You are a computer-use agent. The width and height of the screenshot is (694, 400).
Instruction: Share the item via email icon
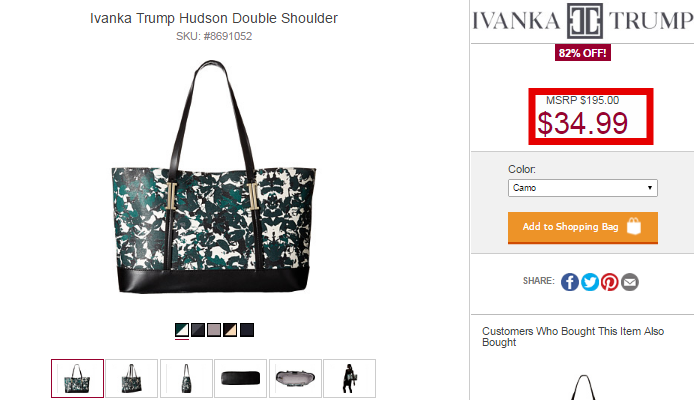point(629,282)
